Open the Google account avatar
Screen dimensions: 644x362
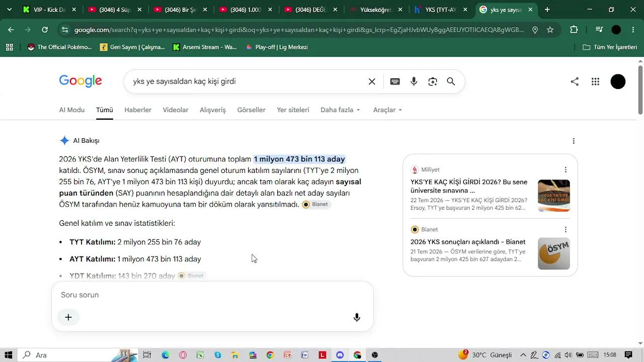(x=618, y=81)
